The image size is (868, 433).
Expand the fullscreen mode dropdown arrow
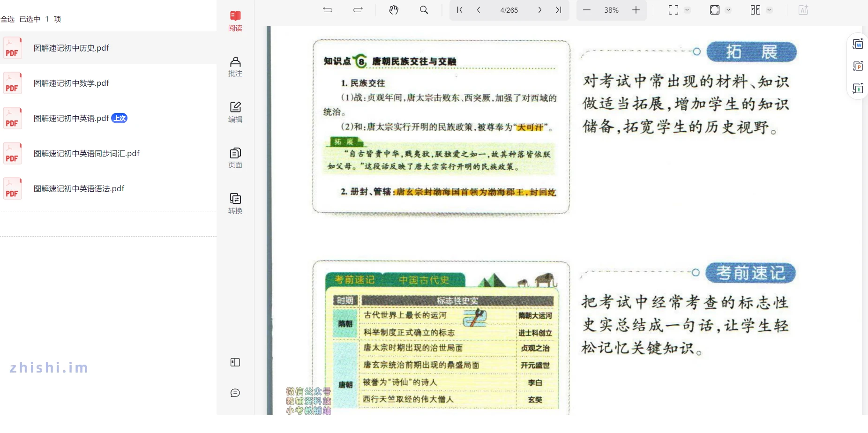(688, 10)
